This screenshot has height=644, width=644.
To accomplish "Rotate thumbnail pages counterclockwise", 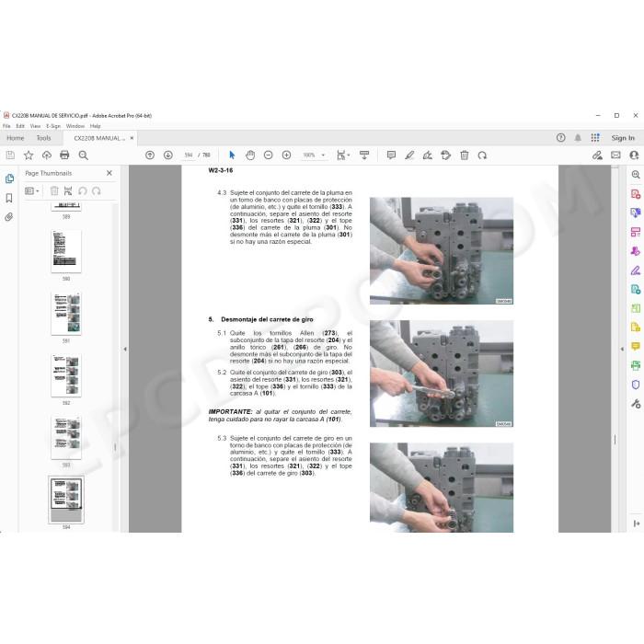I will click(83, 191).
